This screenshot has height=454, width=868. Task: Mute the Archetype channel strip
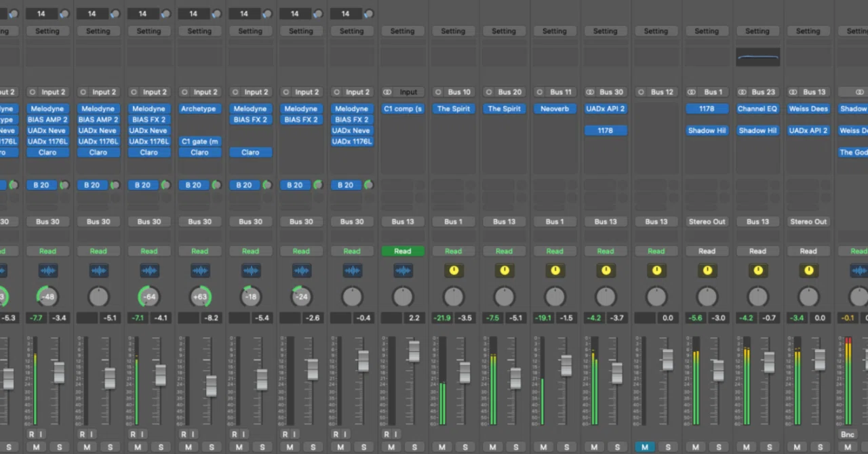tap(189, 447)
